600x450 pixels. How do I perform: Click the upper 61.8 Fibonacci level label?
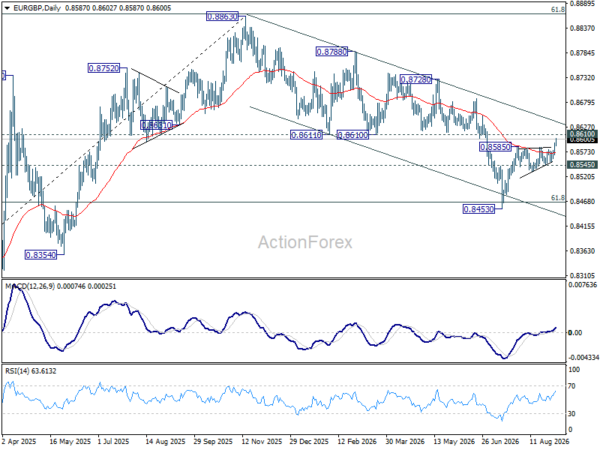coord(558,10)
